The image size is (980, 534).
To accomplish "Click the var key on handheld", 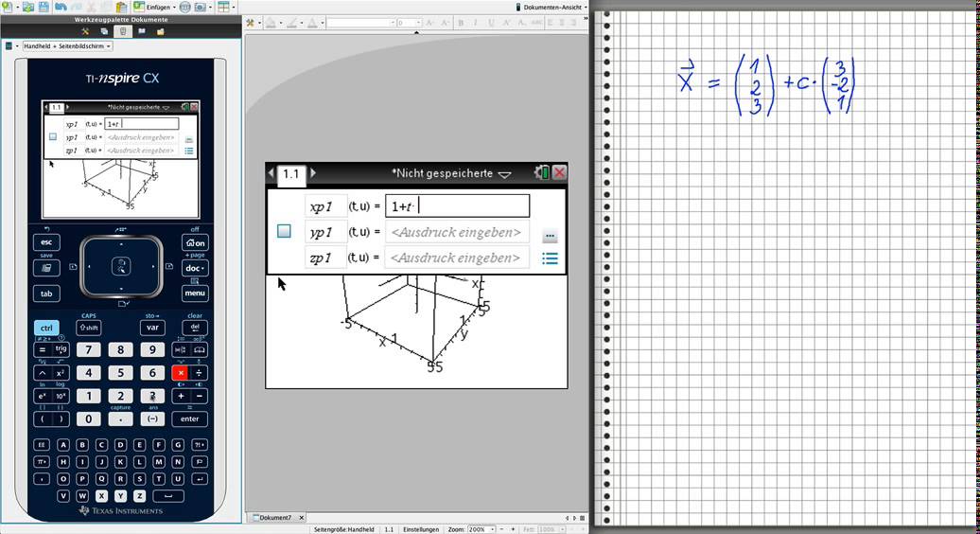I will click(x=152, y=327).
